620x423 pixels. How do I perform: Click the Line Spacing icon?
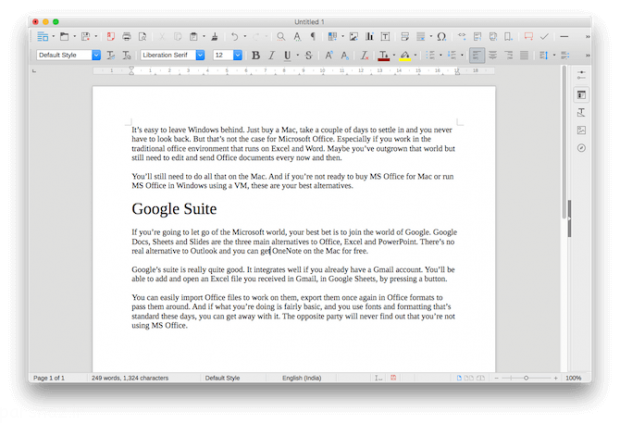click(544, 55)
